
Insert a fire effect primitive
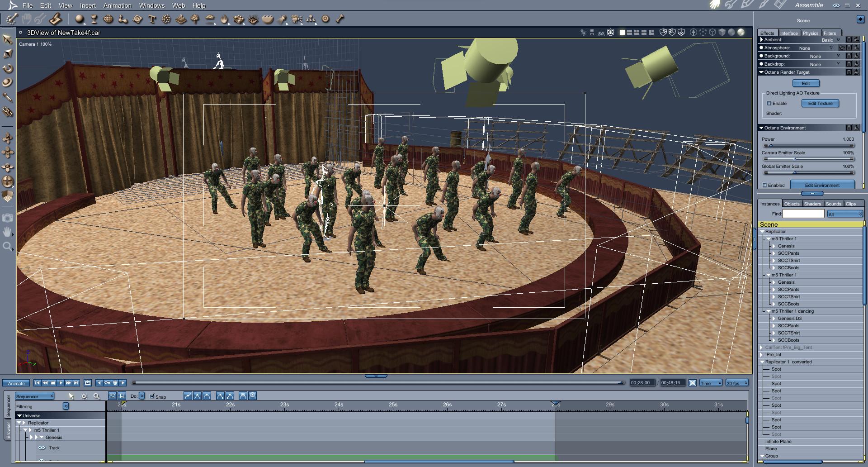(224, 19)
